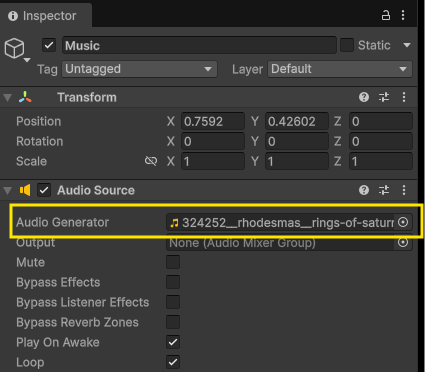The image size is (425, 372).
Task: Click the Play On Awake label
Action: pos(58,342)
